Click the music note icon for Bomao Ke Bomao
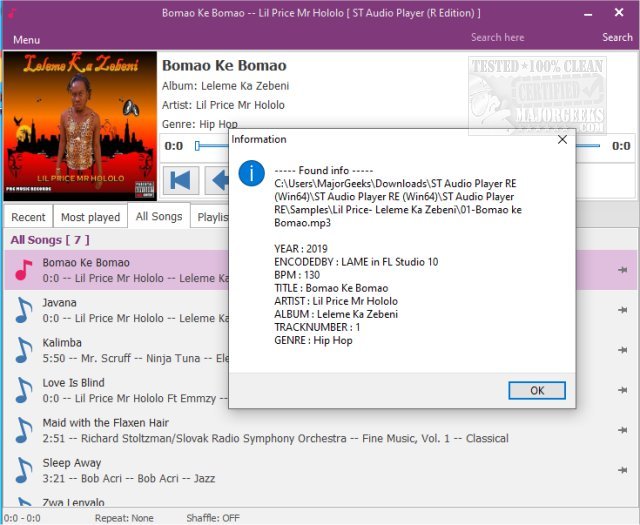This screenshot has height=525, width=640. [24, 270]
